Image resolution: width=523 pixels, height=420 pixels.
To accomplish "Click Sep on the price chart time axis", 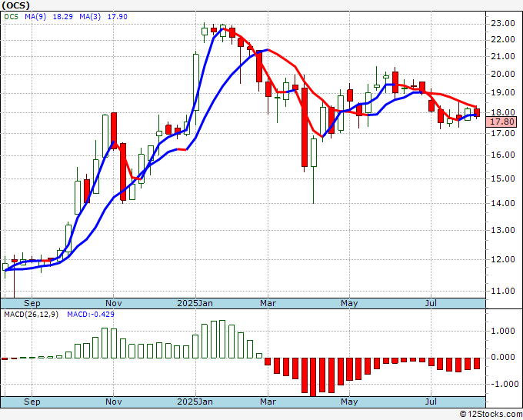I will [32, 303].
